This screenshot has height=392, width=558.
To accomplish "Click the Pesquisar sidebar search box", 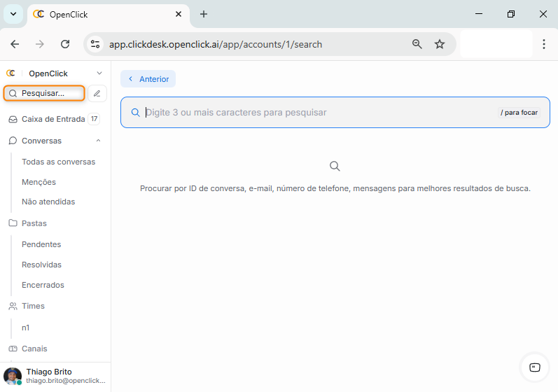I will pos(44,93).
